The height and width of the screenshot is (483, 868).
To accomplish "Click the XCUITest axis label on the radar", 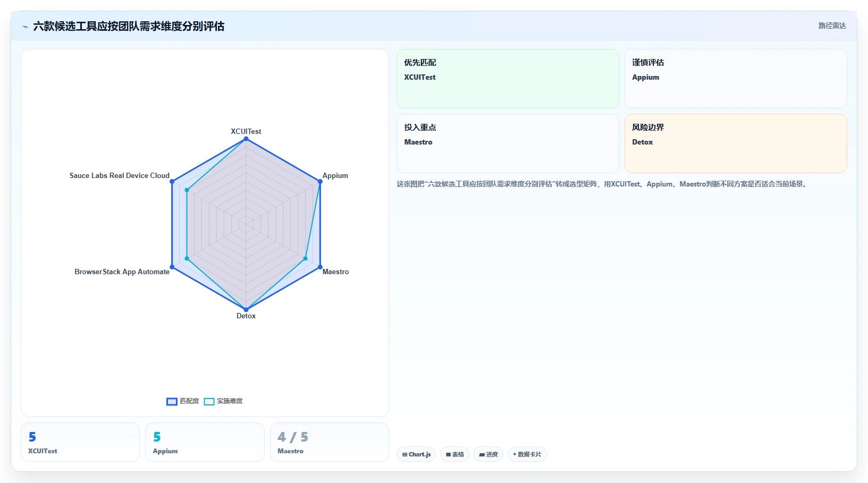I will 246,131.
